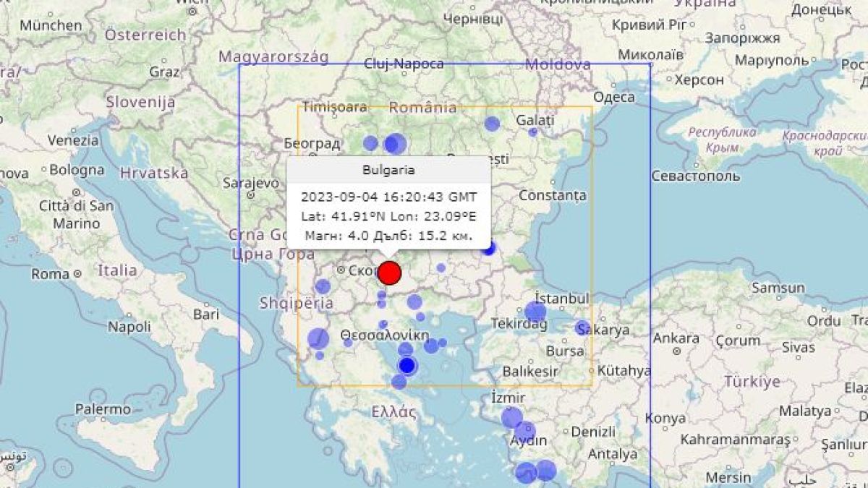Select the Antalya city label
868x488 pixels.
point(613,454)
